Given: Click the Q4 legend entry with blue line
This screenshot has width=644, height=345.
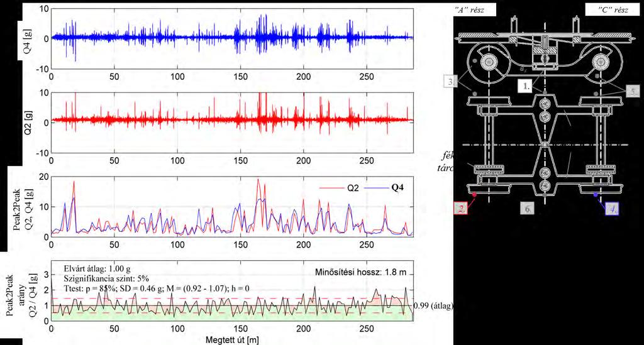Looking at the screenshot, I should coord(383,187).
